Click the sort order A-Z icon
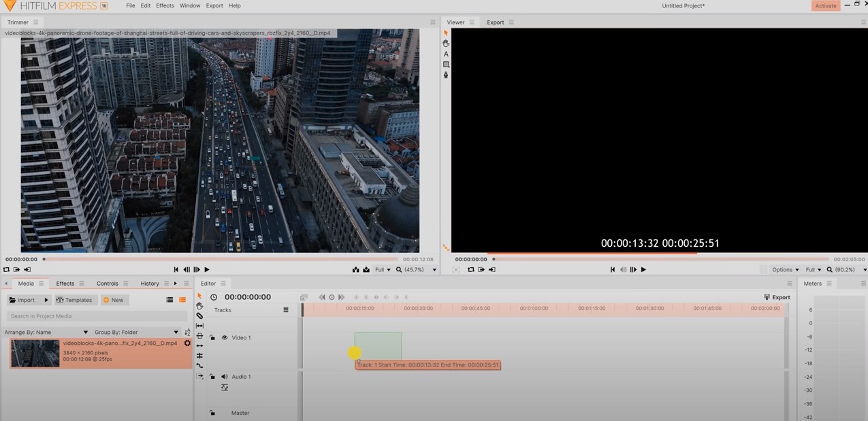This screenshot has height=421, width=868. [187, 332]
